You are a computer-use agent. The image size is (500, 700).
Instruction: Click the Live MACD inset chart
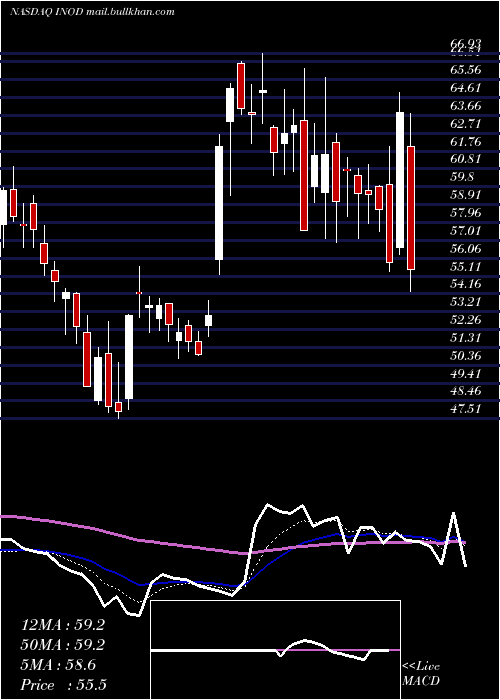click(275, 650)
